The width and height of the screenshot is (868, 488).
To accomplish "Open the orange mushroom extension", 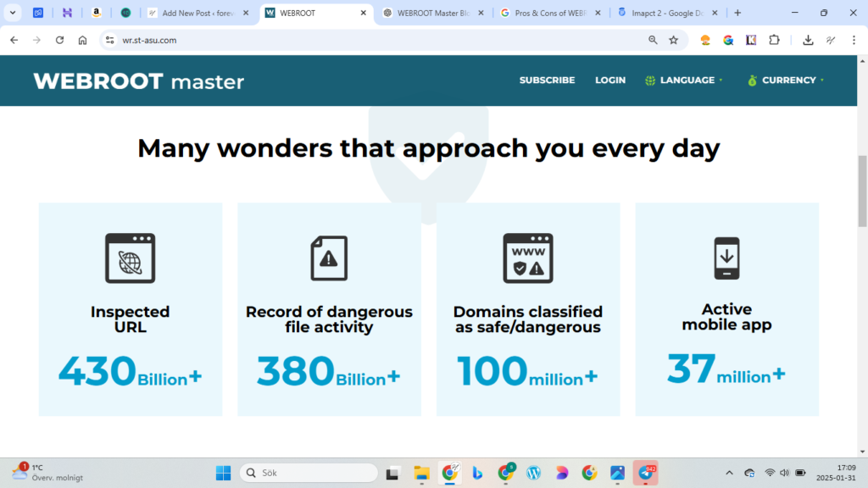I will pos(705,40).
